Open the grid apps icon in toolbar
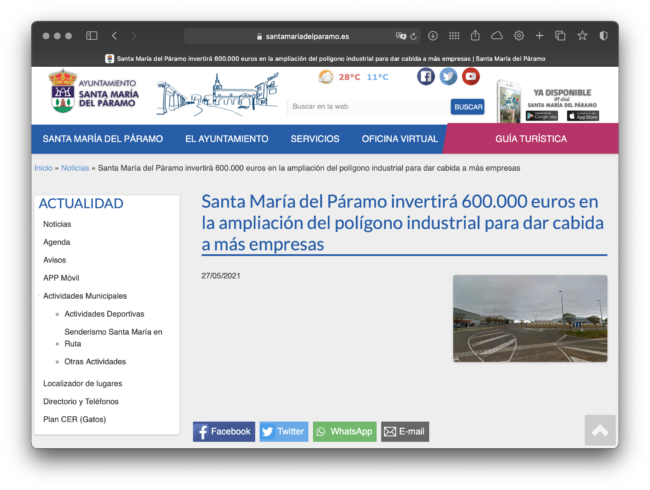 (x=454, y=36)
